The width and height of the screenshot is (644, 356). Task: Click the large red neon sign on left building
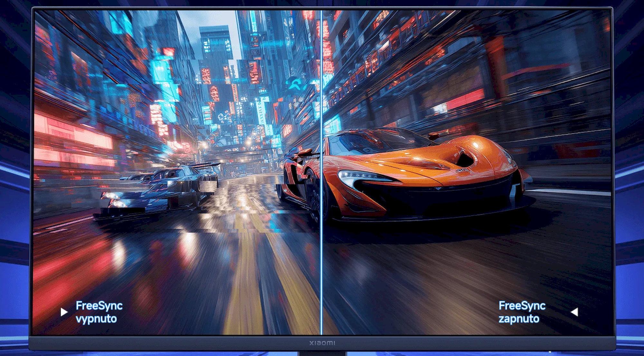click(73, 133)
